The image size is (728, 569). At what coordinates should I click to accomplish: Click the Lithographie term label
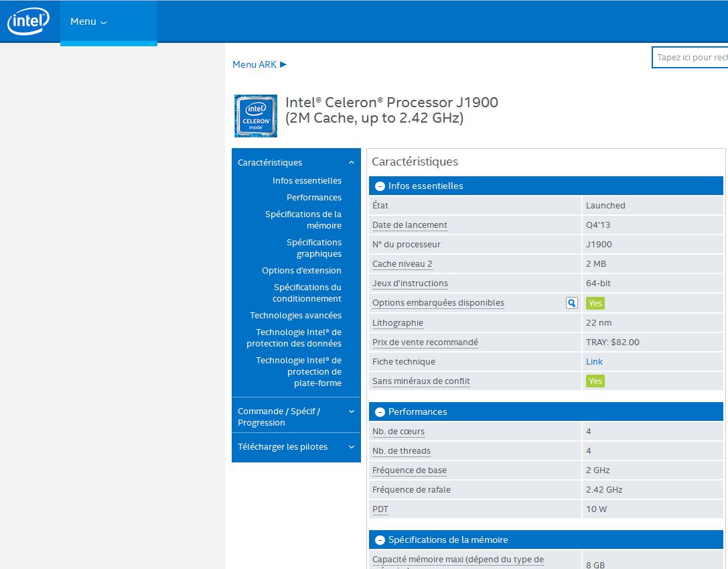point(397,323)
